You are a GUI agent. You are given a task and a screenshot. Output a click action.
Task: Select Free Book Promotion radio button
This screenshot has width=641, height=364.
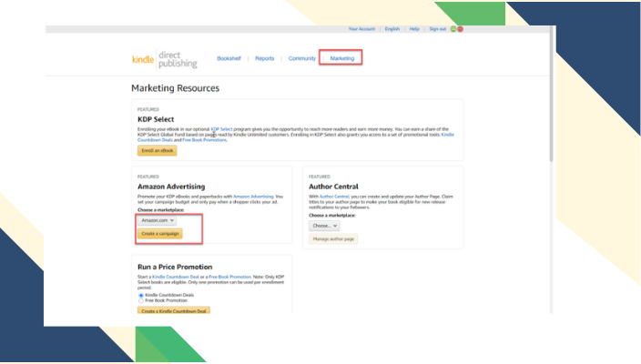coord(140,300)
